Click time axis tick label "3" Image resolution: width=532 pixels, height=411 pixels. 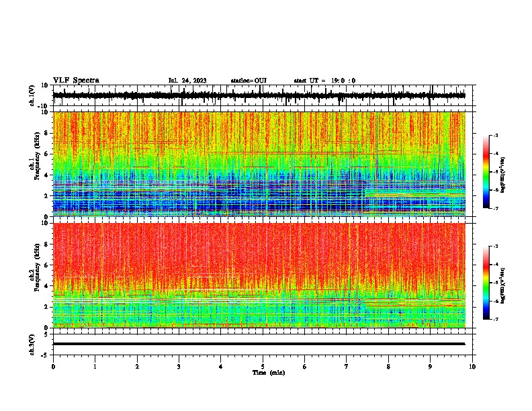pos(179,367)
